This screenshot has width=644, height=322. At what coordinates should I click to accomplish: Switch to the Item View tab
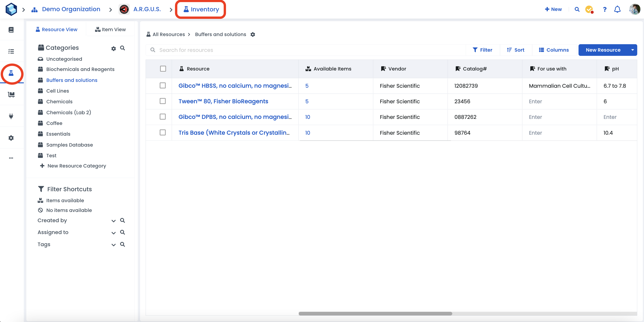point(110,30)
